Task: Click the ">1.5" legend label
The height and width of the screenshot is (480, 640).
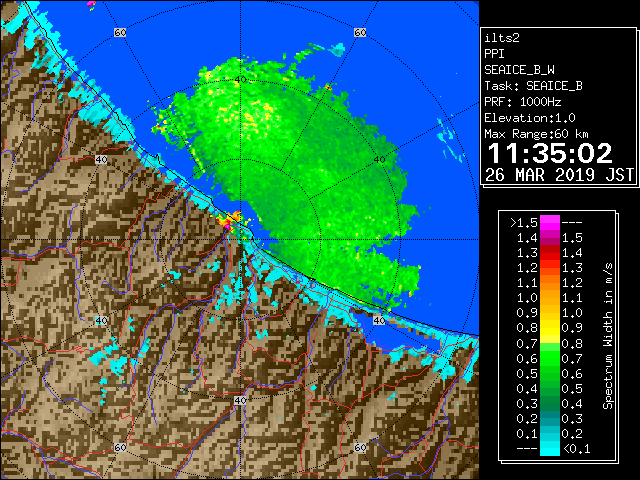Action: [x=524, y=223]
